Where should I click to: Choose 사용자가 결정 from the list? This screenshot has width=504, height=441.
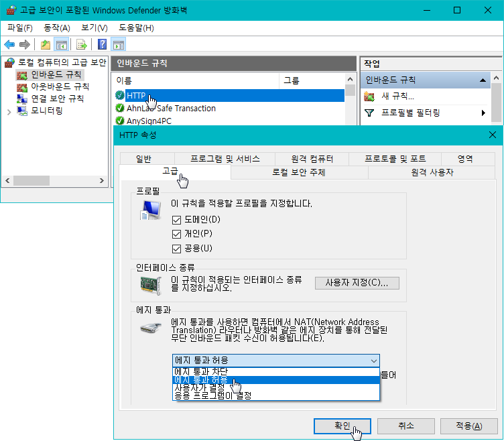point(275,387)
